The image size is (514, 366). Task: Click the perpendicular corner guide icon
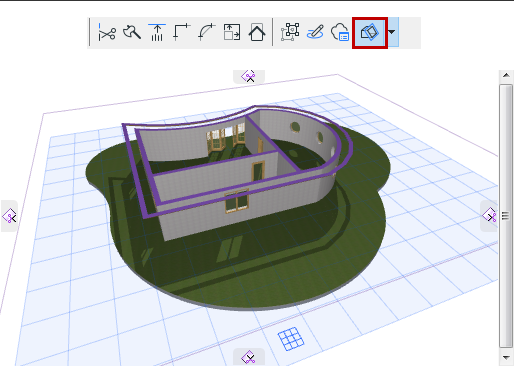point(182,33)
